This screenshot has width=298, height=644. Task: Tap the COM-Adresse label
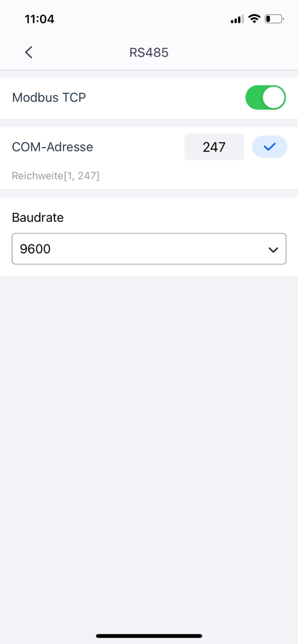[x=53, y=147]
